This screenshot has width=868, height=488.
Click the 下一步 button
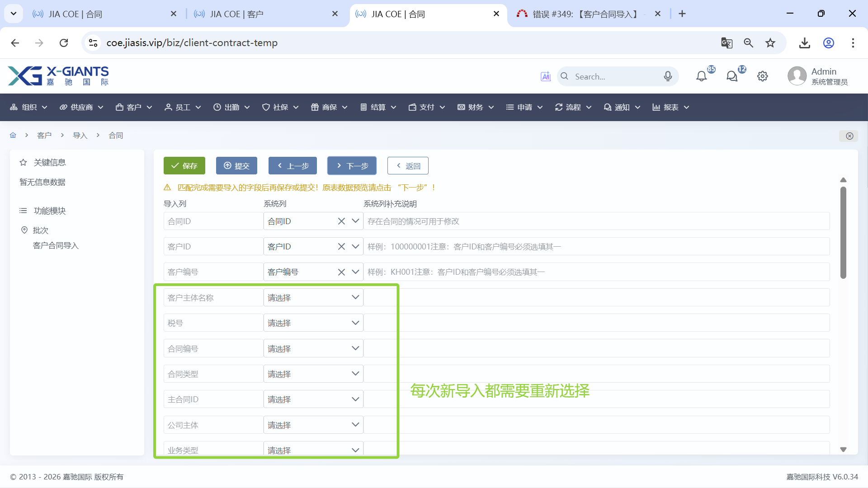click(x=352, y=166)
